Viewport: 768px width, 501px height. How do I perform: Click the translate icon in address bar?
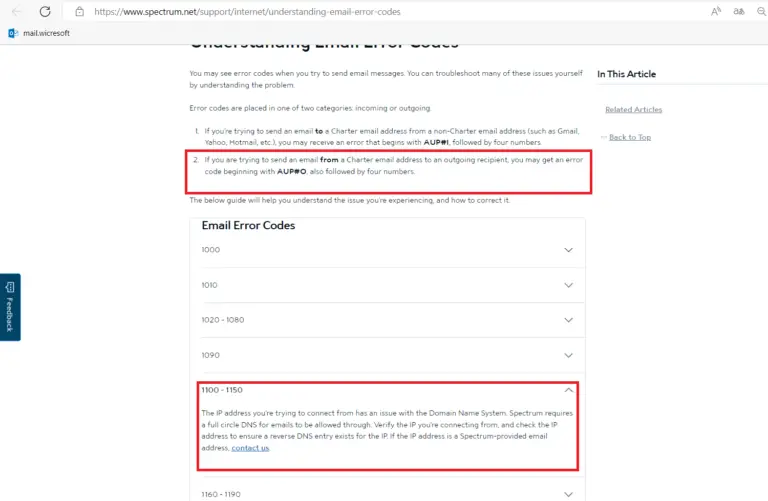(739, 11)
